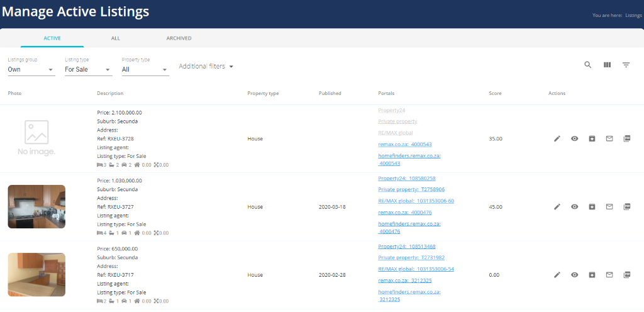Open RE/MAX global link 1031353006-54
Image resolution: width=644 pixels, height=312 pixels.
coord(416,269)
